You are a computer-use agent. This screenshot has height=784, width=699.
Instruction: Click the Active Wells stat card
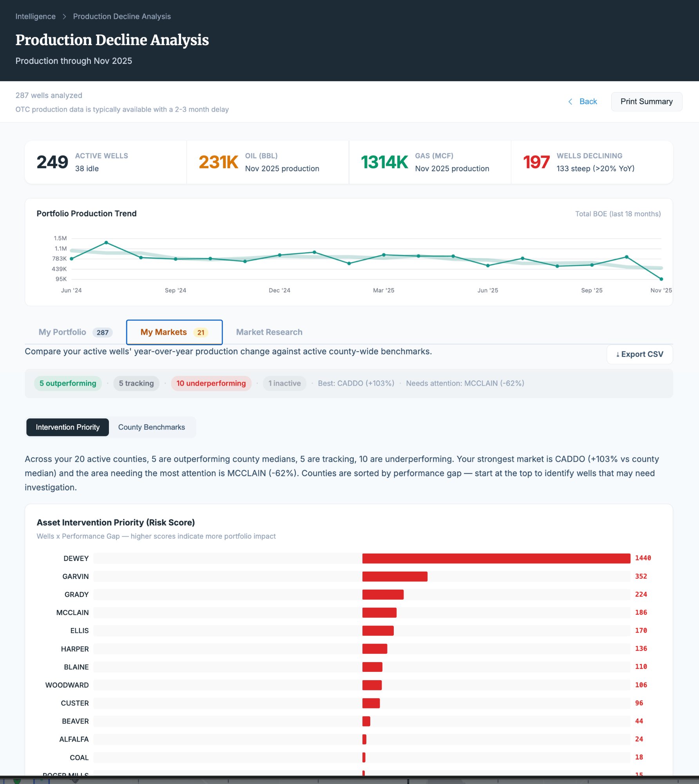[105, 162]
